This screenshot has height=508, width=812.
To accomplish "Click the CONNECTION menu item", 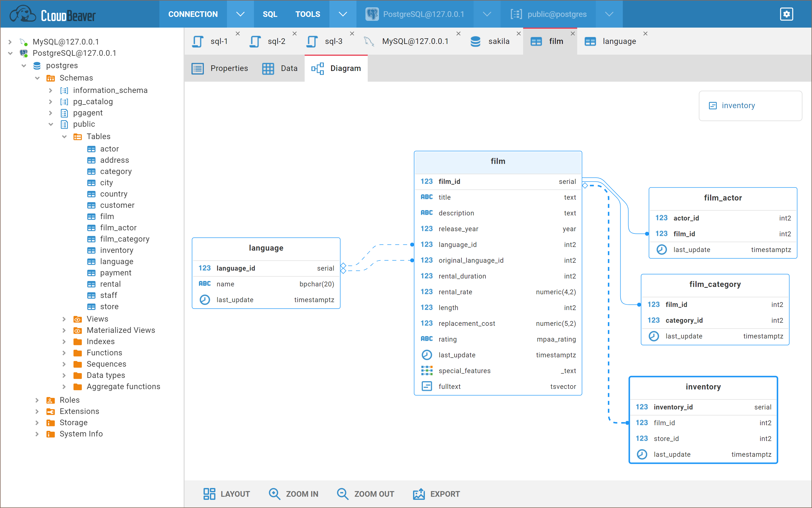I will point(193,14).
